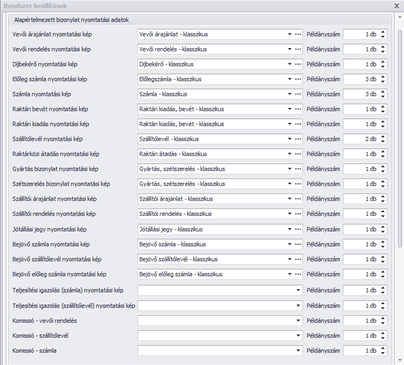The height and width of the screenshot is (365, 404).
Task: Expand the Előleg számla nyomtatási kép dropdown
Action: [x=289, y=79]
